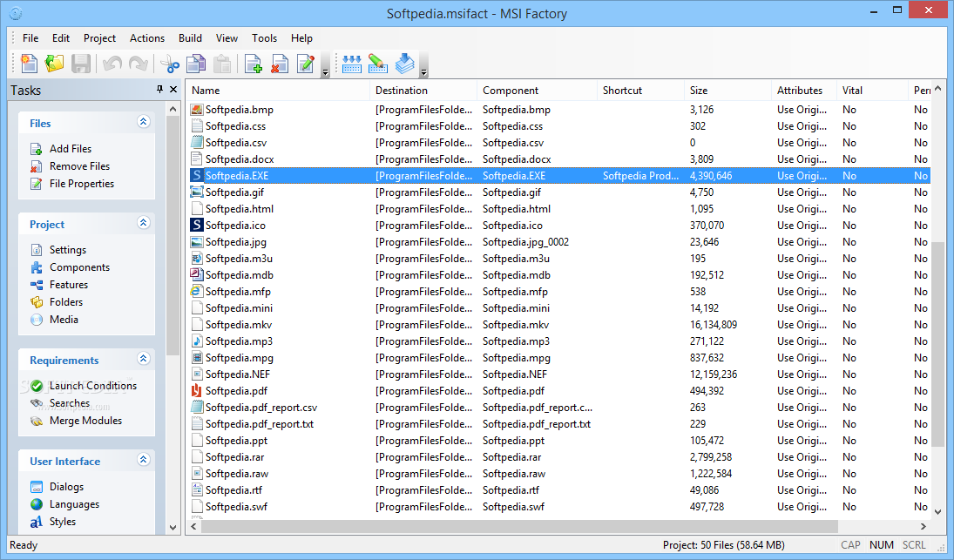The width and height of the screenshot is (954, 560).
Task: Click the Softpedia.bmp file icon
Action: coord(197,110)
